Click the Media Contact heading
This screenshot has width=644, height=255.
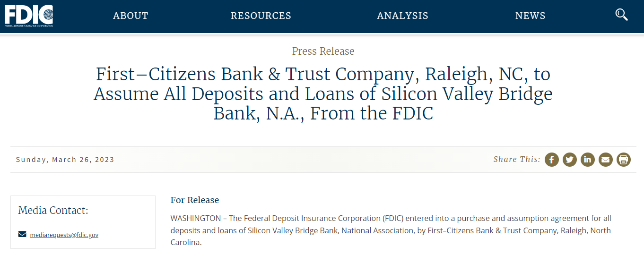(x=53, y=210)
